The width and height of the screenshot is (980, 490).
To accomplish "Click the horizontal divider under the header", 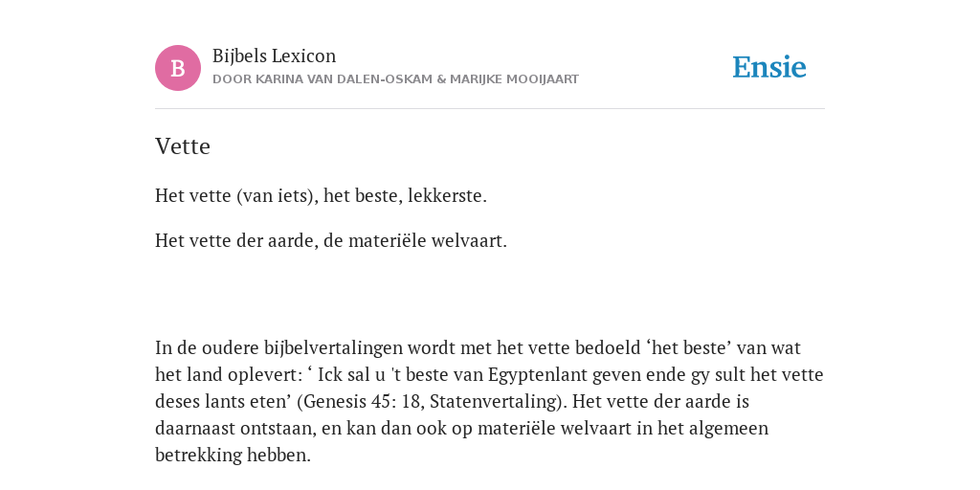I will [490, 109].
